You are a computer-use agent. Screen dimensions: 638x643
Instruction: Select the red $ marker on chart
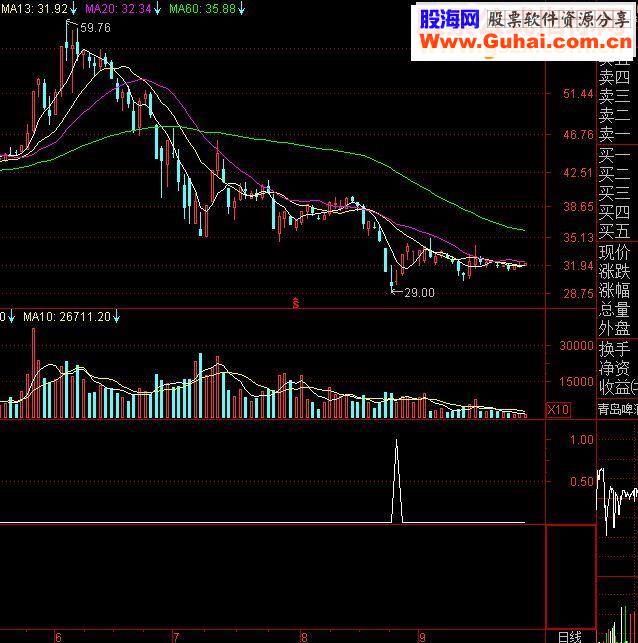pyautogui.click(x=296, y=303)
